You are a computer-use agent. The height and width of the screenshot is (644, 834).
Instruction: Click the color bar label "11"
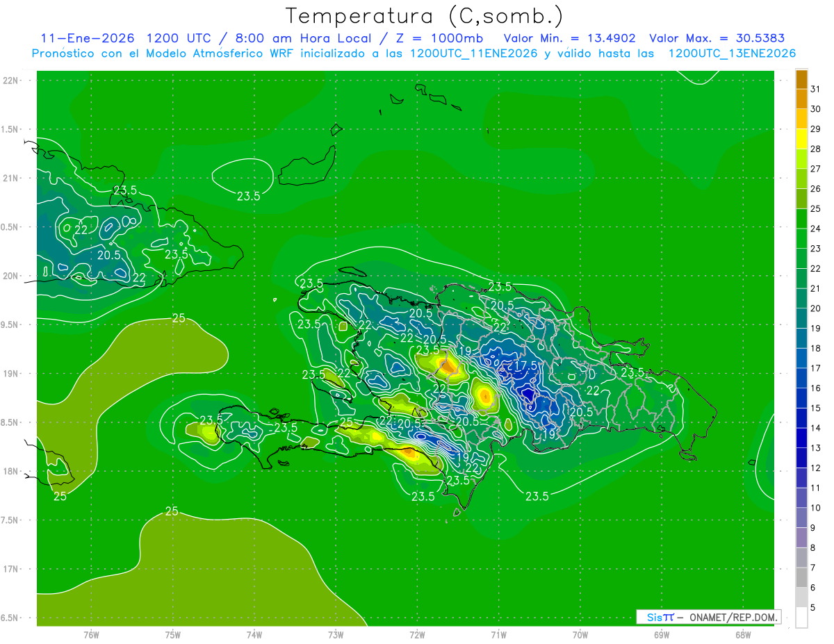[815, 488]
